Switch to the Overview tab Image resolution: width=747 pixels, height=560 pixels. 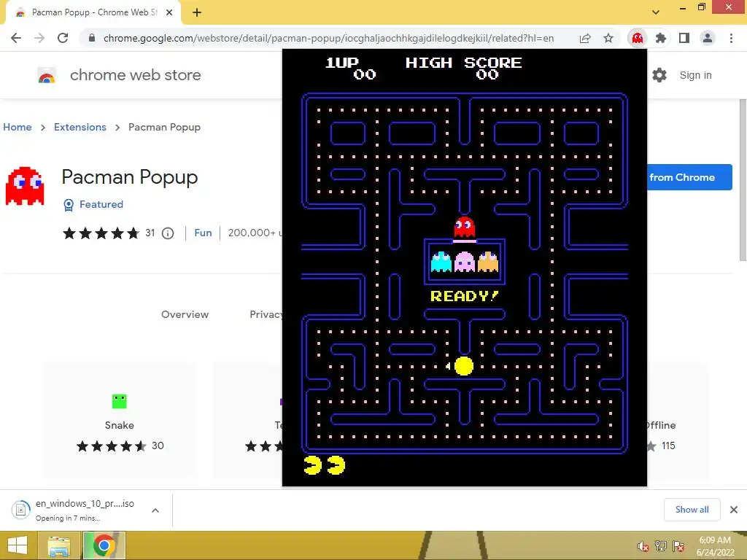(x=185, y=314)
